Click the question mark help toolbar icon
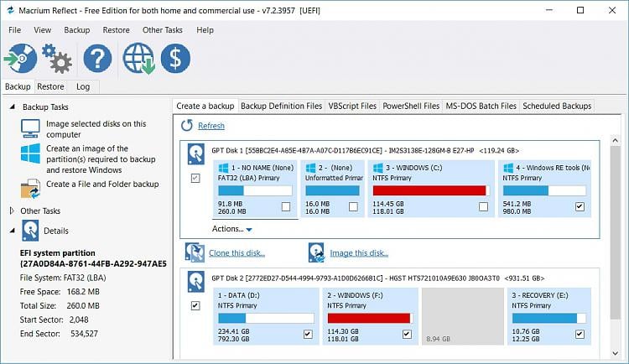The height and width of the screenshot is (364, 629). click(x=97, y=59)
